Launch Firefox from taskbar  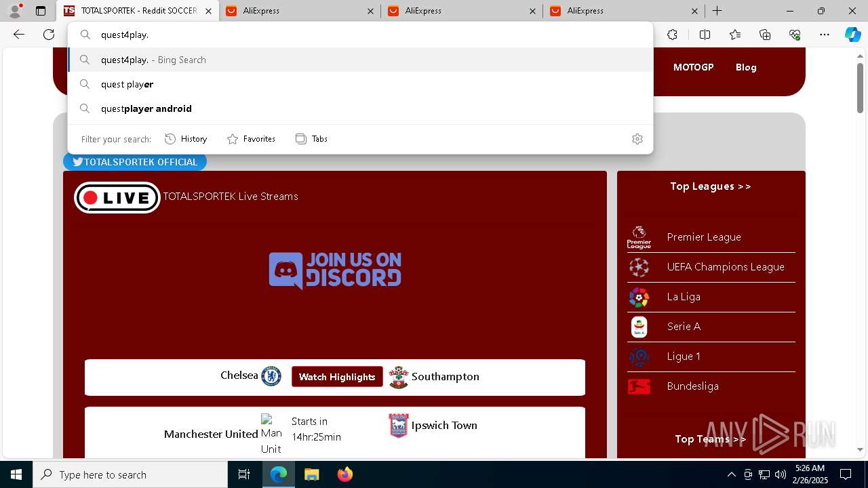tap(345, 474)
